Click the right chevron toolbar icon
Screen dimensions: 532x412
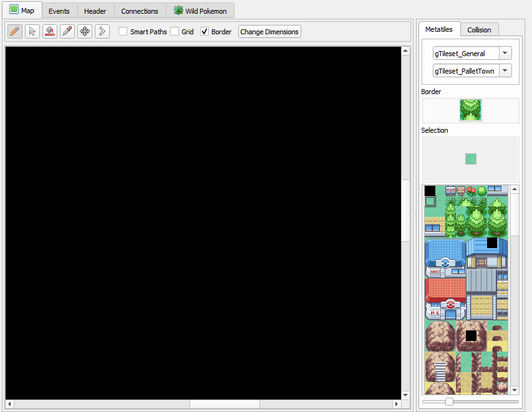click(x=102, y=31)
